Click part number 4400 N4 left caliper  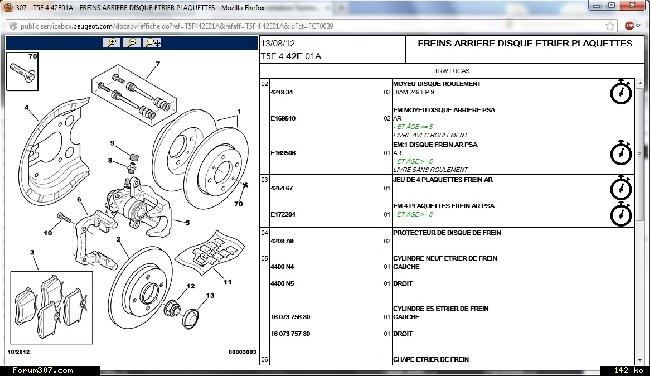tap(282, 267)
